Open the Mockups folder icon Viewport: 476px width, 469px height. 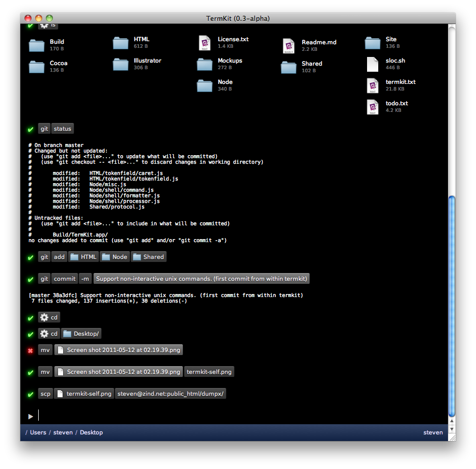point(205,64)
